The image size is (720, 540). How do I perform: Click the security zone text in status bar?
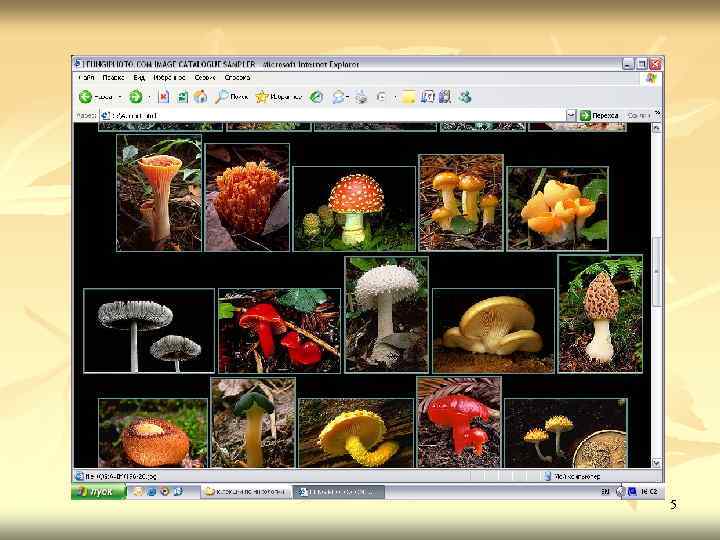[x=577, y=476]
